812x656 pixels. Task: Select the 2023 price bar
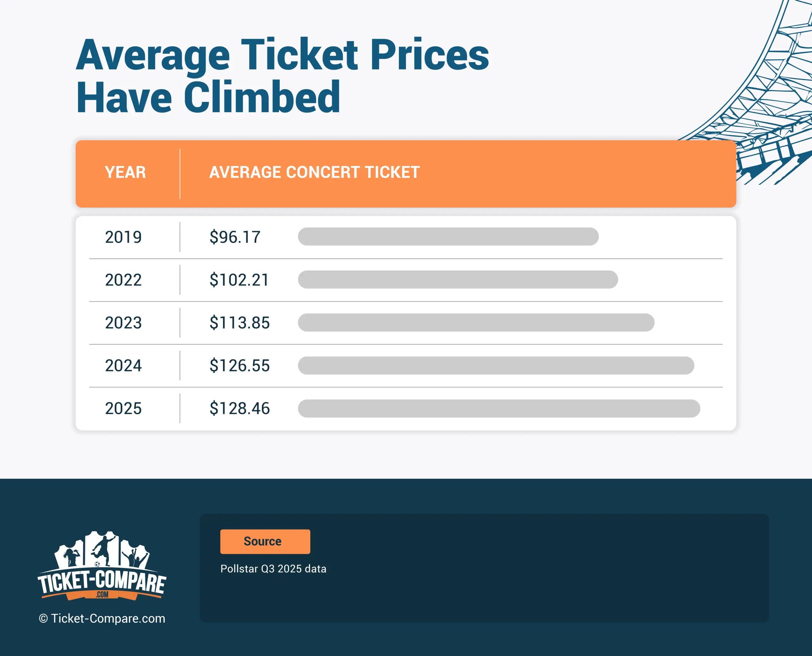476,322
